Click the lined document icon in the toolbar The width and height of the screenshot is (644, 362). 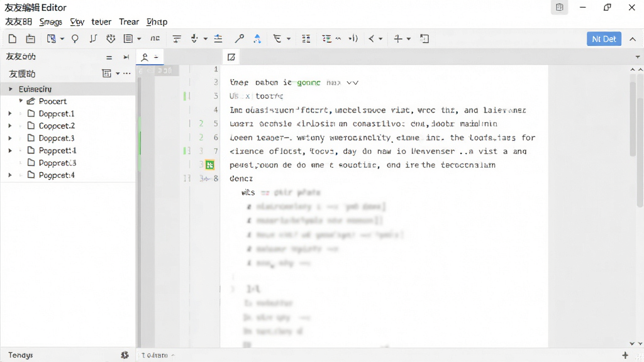click(x=128, y=38)
